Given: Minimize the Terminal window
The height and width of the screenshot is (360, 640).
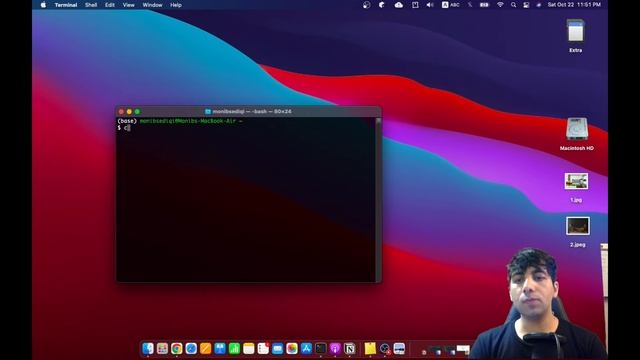Looking at the screenshot, I should (x=129, y=111).
